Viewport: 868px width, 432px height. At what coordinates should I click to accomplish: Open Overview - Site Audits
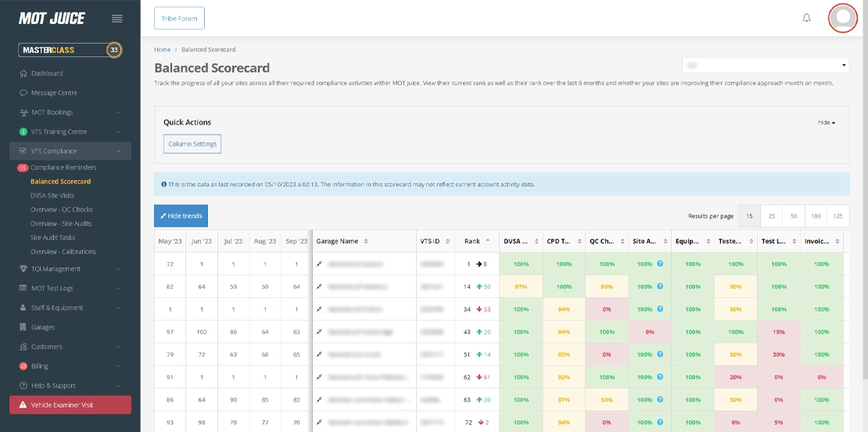[x=61, y=223]
